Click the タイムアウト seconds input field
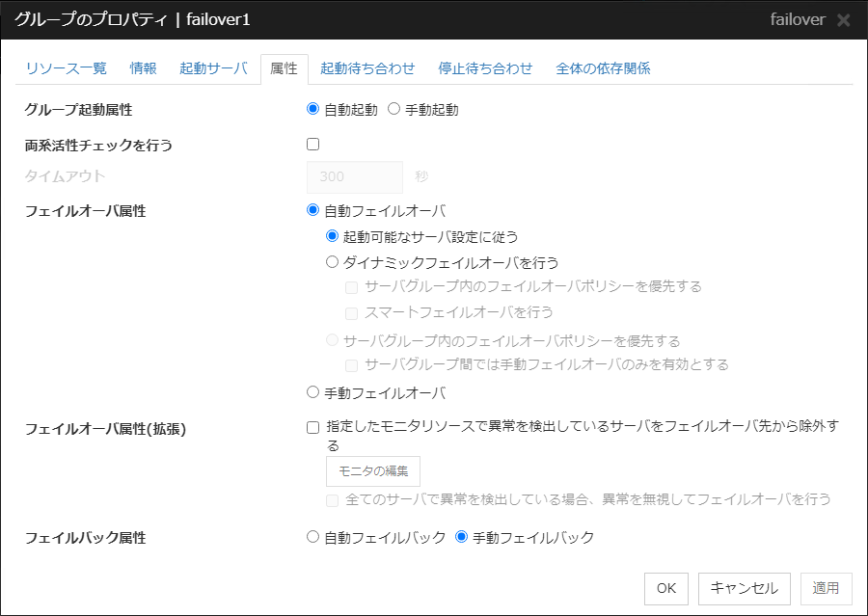The height and width of the screenshot is (616, 868). pyautogui.click(x=355, y=177)
